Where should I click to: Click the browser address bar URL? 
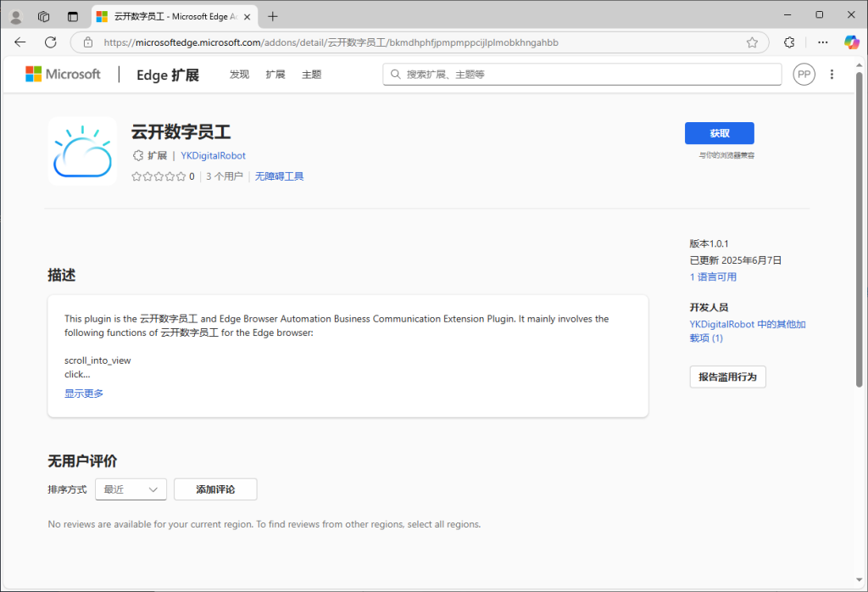pos(331,42)
